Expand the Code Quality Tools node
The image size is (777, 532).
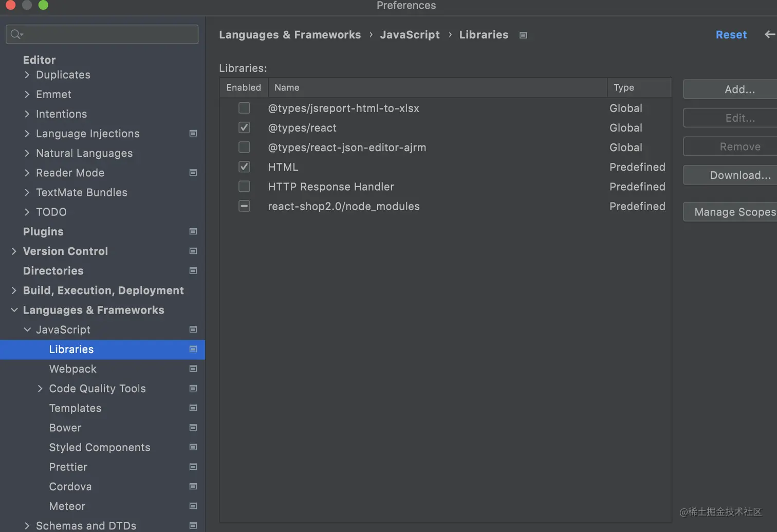40,389
